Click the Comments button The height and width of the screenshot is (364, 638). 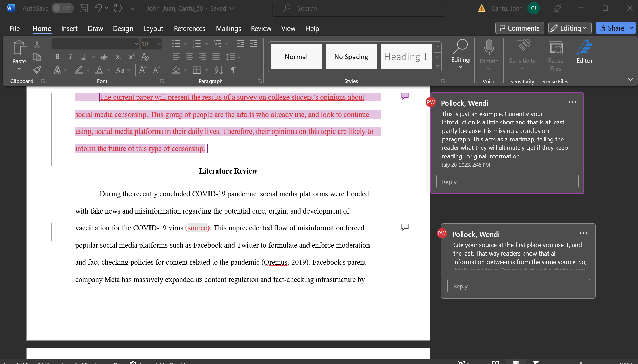[x=519, y=28]
